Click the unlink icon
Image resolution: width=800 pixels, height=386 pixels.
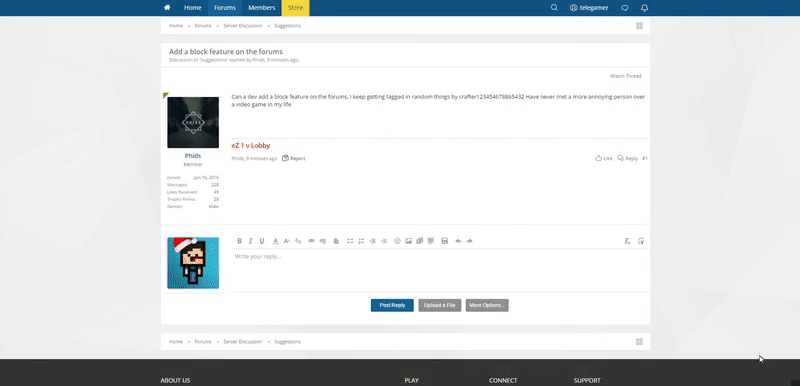click(x=322, y=241)
